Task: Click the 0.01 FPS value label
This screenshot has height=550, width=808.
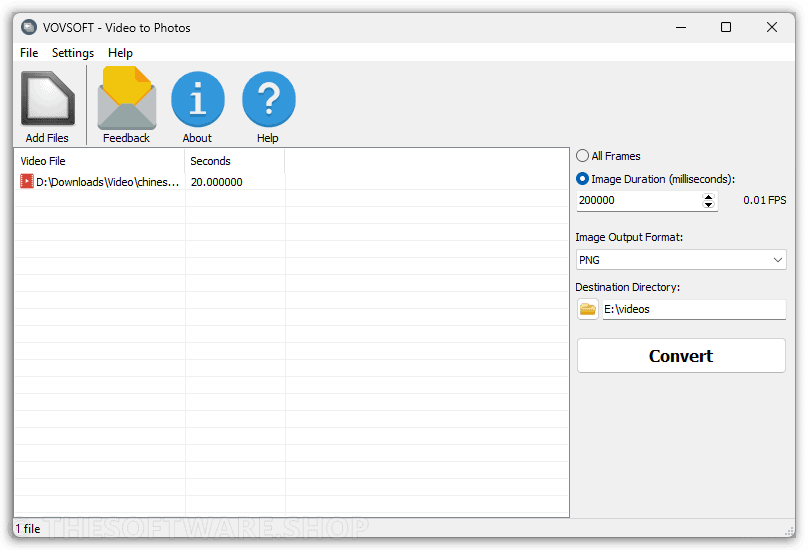Action: (764, 201)
